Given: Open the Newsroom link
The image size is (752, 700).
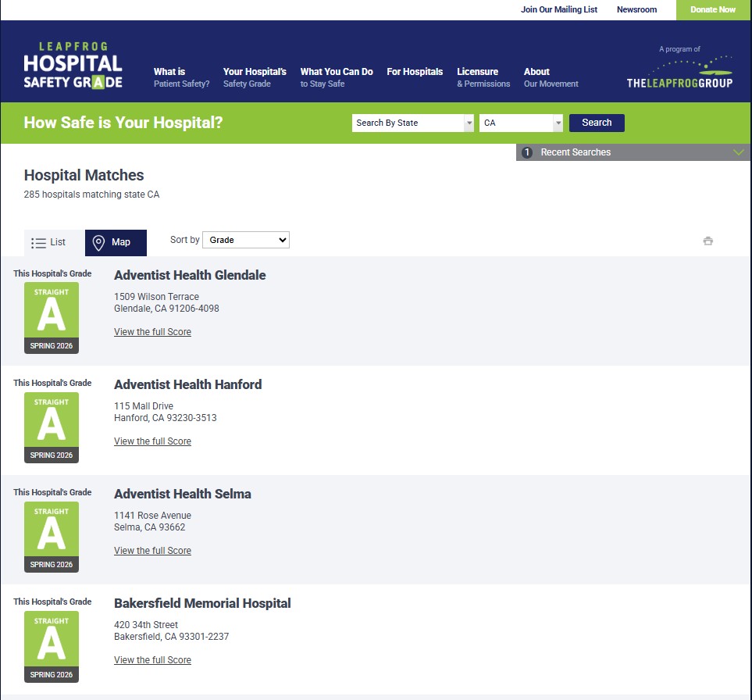Looking at the screenshot, I should click(637, 9).
